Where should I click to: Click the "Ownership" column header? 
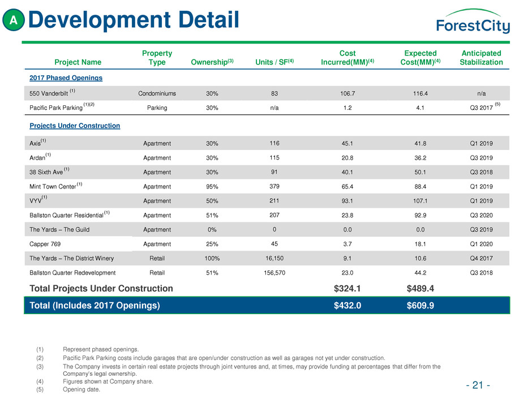click(212, 62)
